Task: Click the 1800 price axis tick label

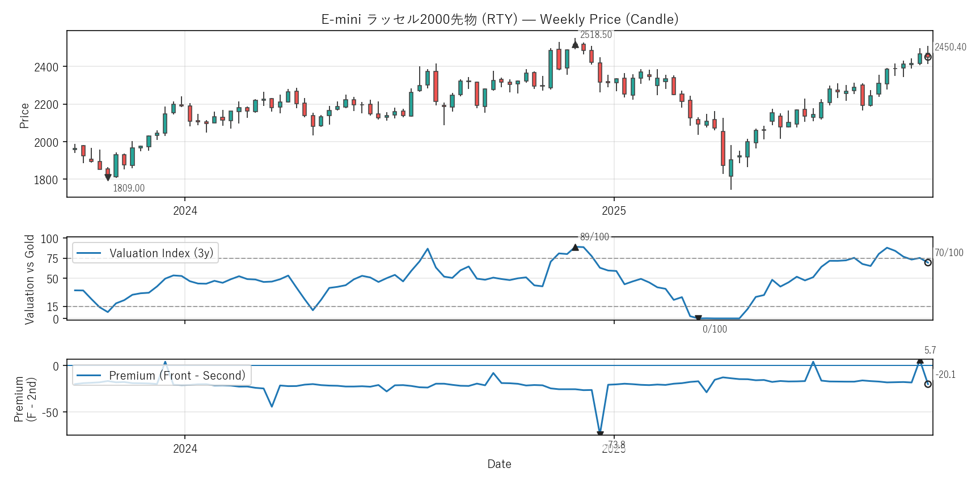Action: pos(46,180)
